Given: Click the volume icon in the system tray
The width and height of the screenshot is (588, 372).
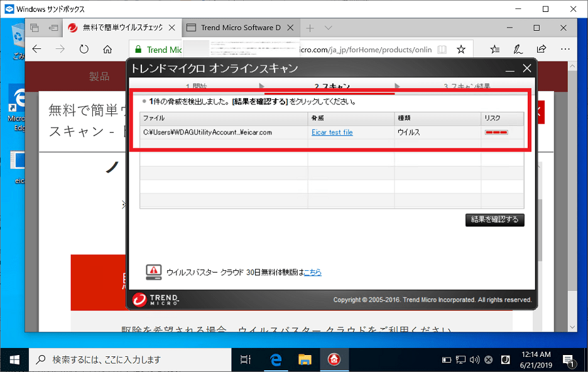Looking at the screenshot, I should tap(473, 359).
